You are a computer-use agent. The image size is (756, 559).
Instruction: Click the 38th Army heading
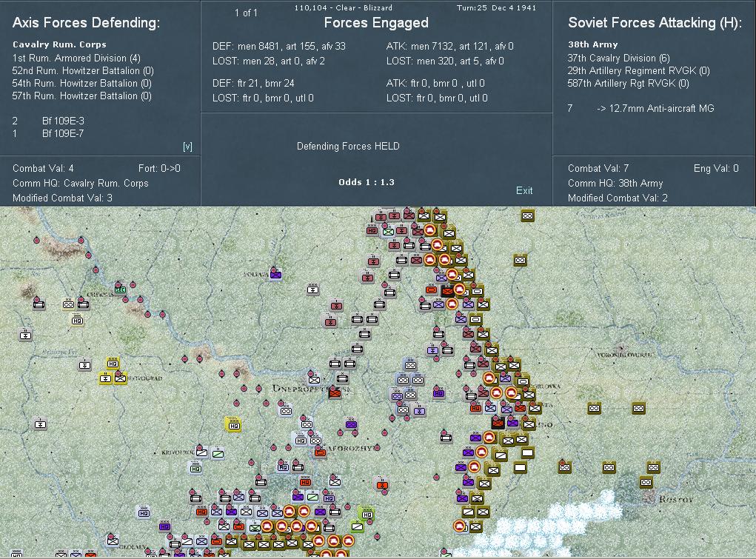tap(592, 44)
